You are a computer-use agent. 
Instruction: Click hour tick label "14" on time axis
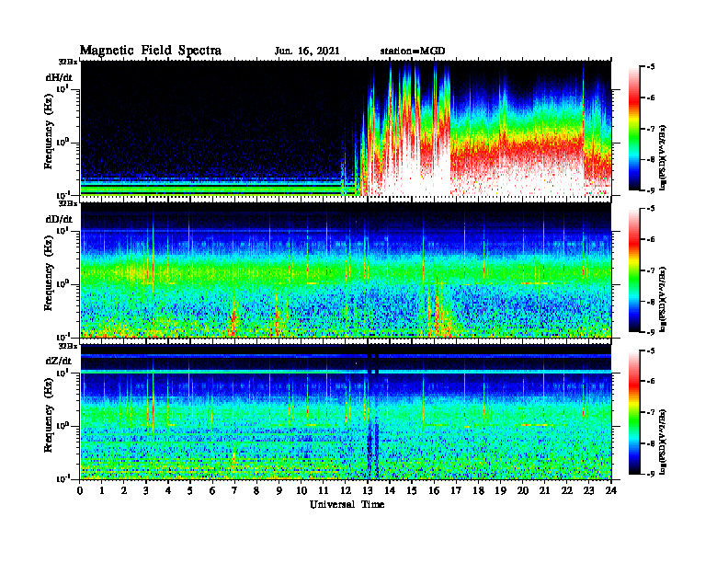tap(390, 491)
